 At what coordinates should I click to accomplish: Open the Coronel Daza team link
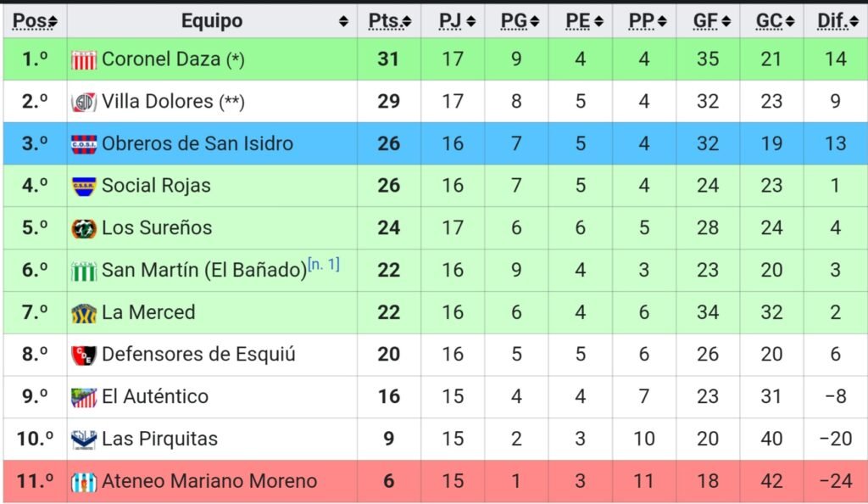161,59
